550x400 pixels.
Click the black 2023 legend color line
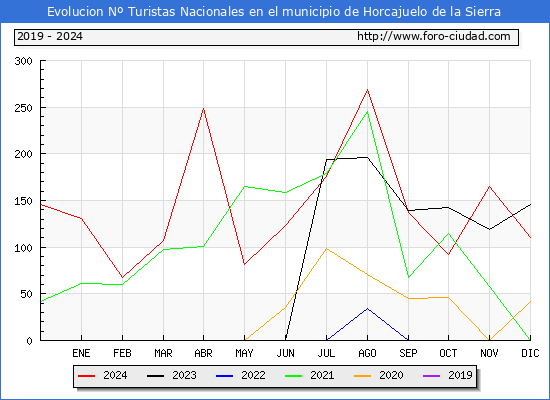(155, 376)
